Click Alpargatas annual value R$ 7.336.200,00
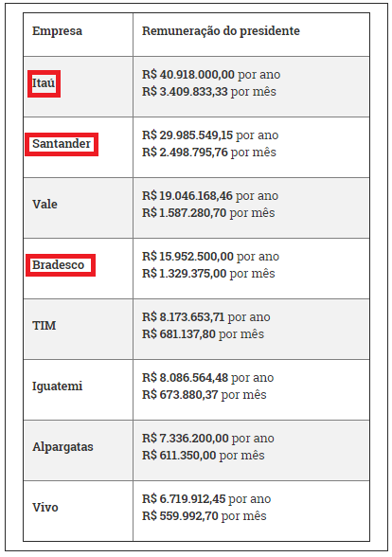The width and height of the screenshot is (392, 557). [x=186, y=439]
